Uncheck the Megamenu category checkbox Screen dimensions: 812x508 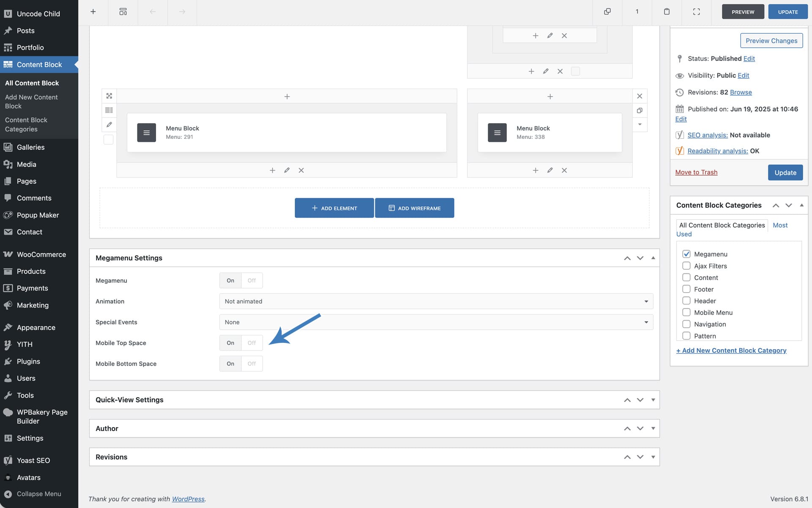click(686, 254)
